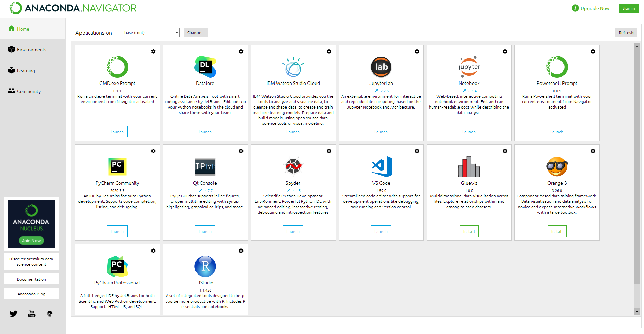Click the scrollbar down arrow
Image resolution: width=644 pixels, height=334 pixels.
pyautogui.click(x=637, y=311)
